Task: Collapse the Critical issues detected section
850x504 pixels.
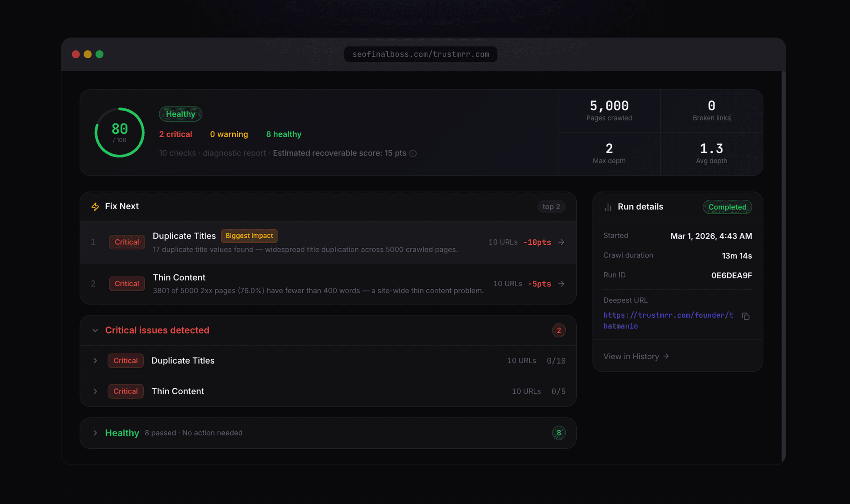Action: [95, 330]
